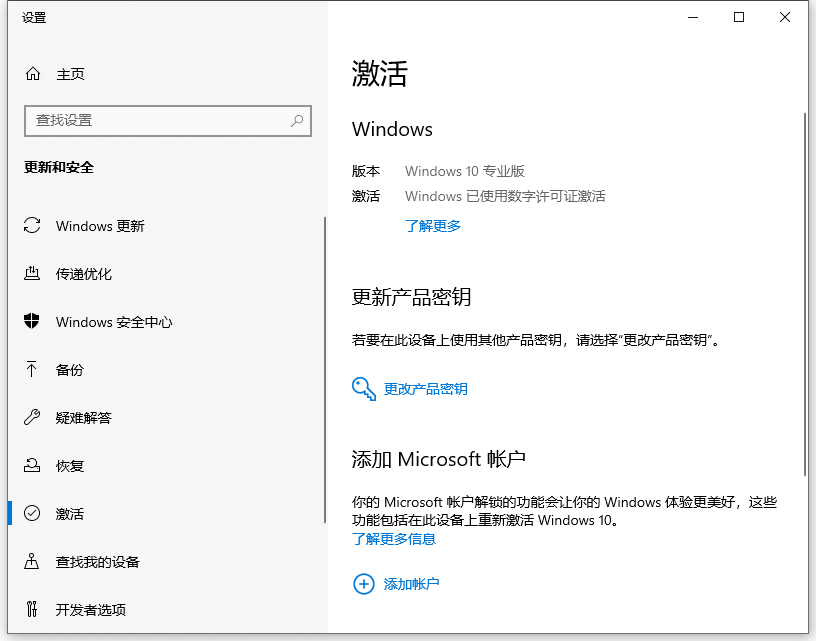Click the 更新和安全 section heading

coord(59,168)
